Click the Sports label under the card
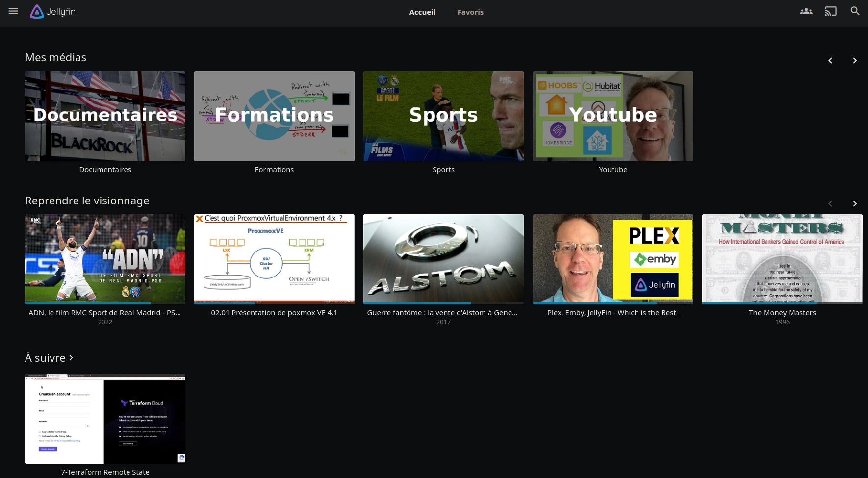This screenshot has width=868, height=478. tap(443, 170)
